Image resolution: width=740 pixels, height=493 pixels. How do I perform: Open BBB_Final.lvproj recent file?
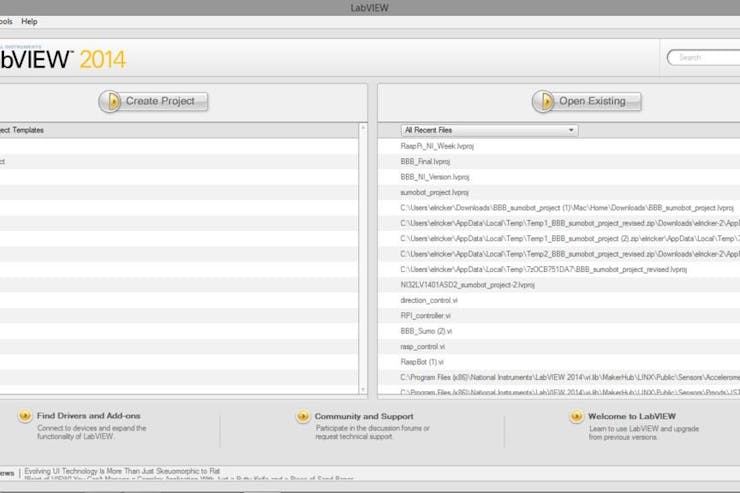(x=425, y=162)
